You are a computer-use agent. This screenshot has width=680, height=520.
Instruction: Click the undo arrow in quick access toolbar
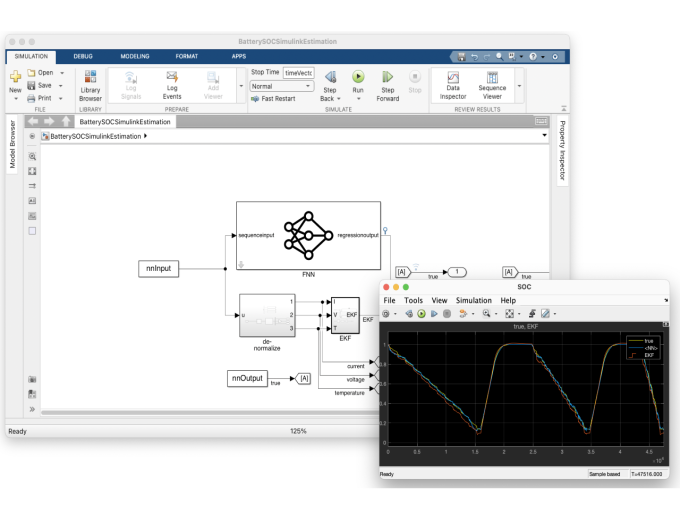474,56
